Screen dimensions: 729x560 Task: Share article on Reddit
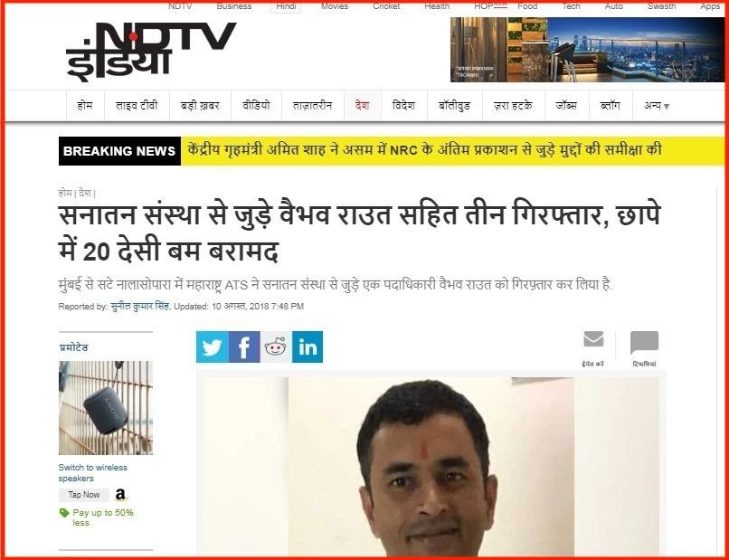tap(276, 347)
